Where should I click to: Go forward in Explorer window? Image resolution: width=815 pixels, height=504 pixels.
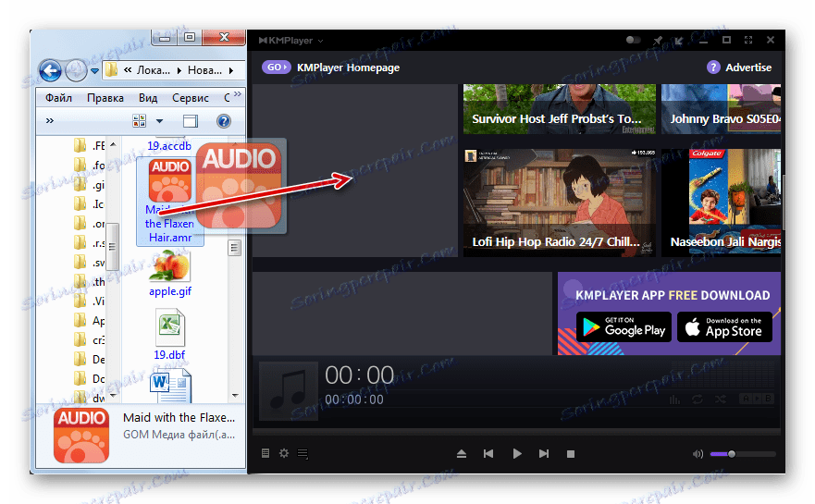pos(76,70)
